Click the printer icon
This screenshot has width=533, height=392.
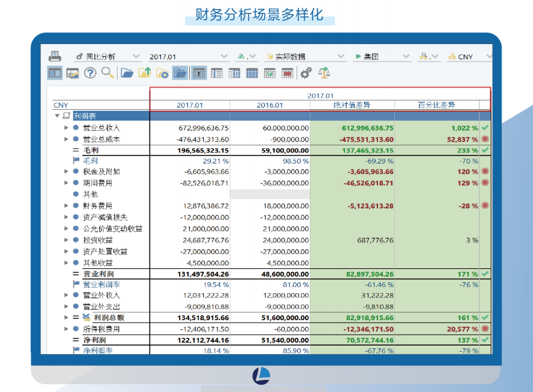point(54,56)
